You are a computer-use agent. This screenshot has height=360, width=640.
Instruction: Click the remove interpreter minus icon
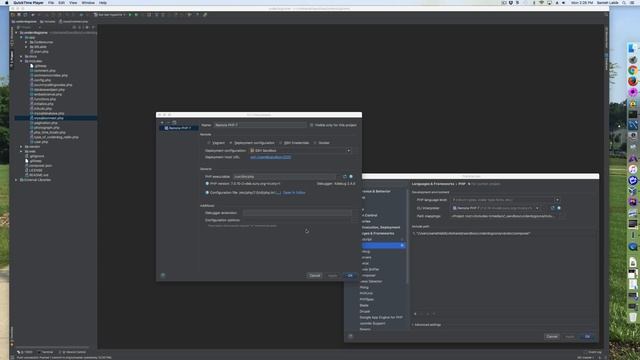[x=168, y=122]
